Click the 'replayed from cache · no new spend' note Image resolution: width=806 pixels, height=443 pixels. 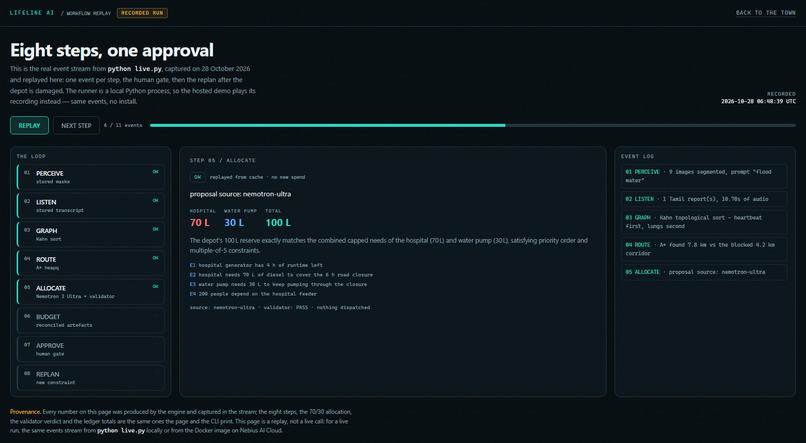point(257,177)
